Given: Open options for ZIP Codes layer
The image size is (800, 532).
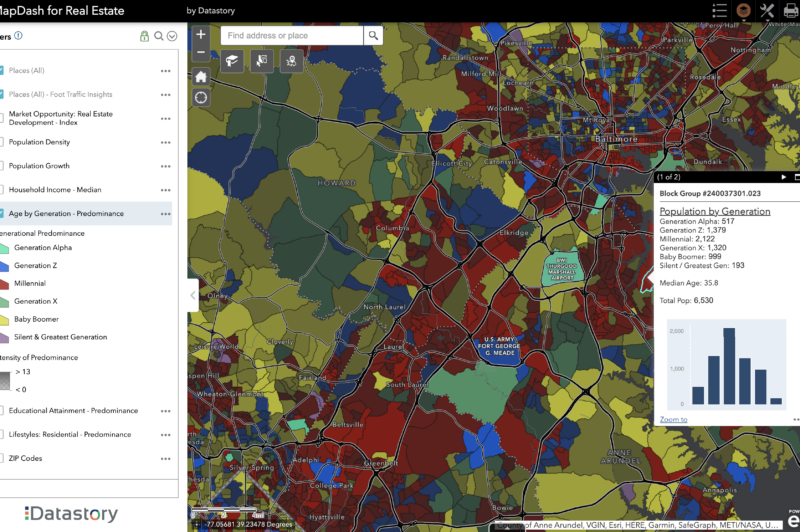Looking at the screenshot, I should [x=165, y=459].
